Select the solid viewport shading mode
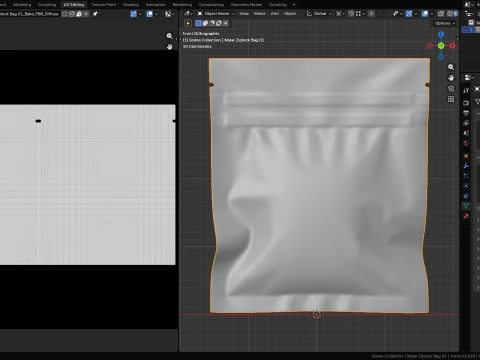Viewport: 480px width, 360px height. 456,14
